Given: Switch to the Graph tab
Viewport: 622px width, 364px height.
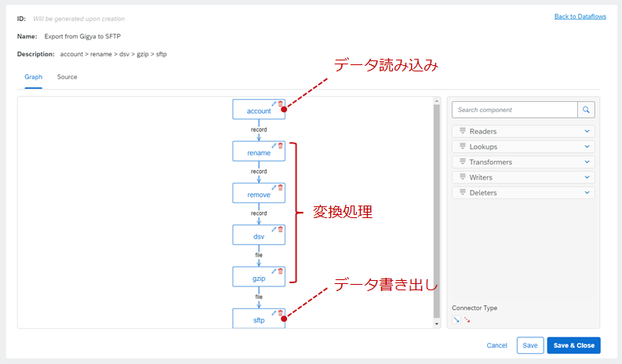Looking at the screenshot, I should coord(33,77).
